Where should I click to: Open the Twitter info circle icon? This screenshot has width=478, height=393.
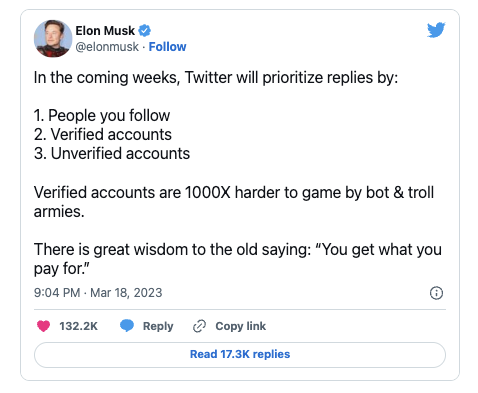[436, 293]
